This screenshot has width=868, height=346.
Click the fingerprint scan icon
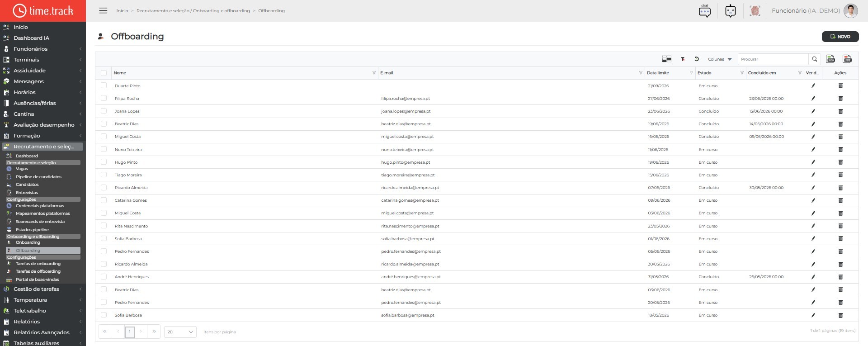[755, 11]
